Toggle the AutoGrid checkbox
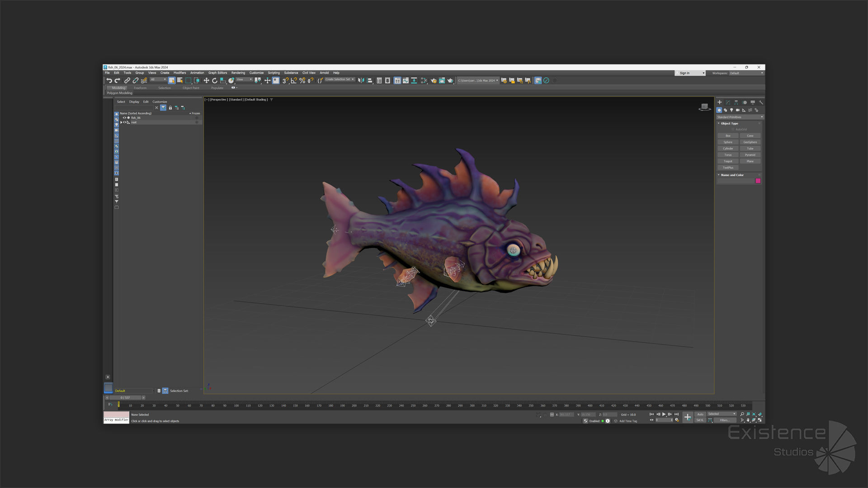The height and width of the screenshot is (488, 868). pos(733,129)
